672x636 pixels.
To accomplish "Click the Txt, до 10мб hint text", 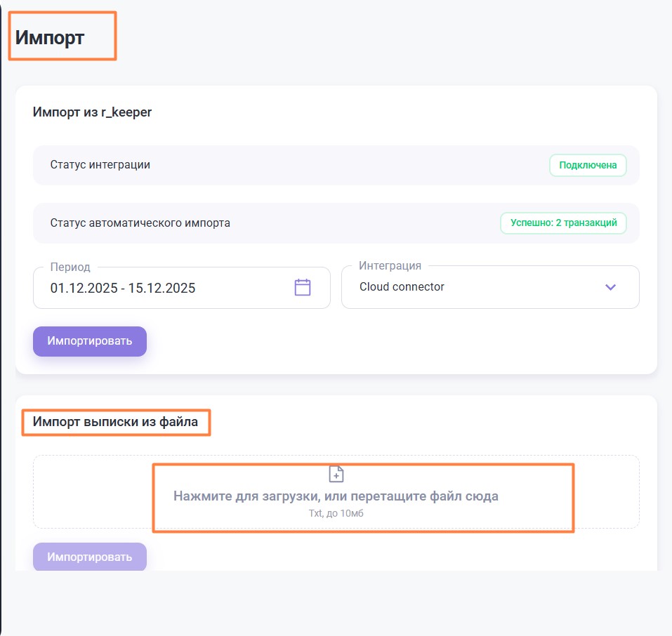I will (x=336, y=513).
